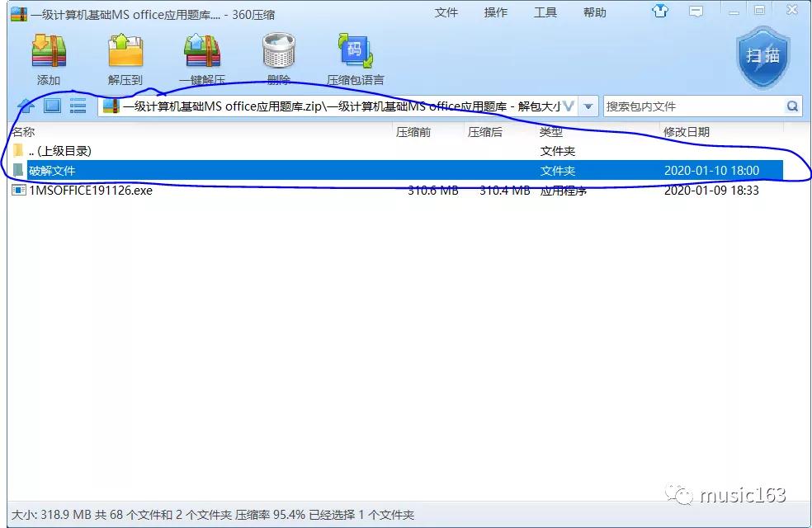
Task: Click the 上级目录 folder icon
Action: (18, 150)
